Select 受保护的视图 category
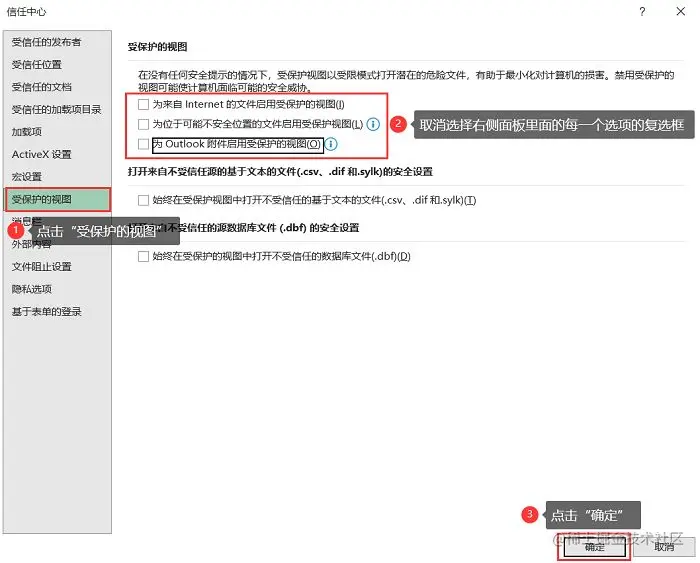Viewport: 700px width, 563px height. coord(57,200)
